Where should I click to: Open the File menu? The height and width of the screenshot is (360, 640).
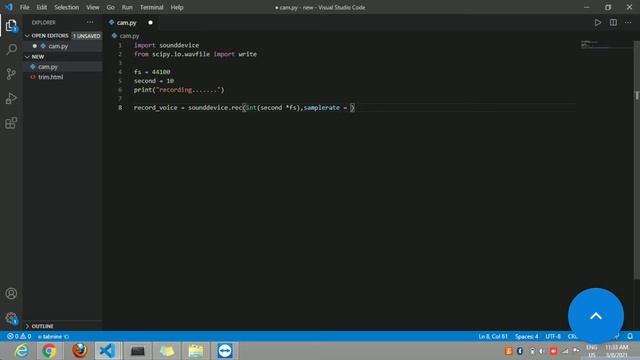pyautogui.click(x=24, y=7)
